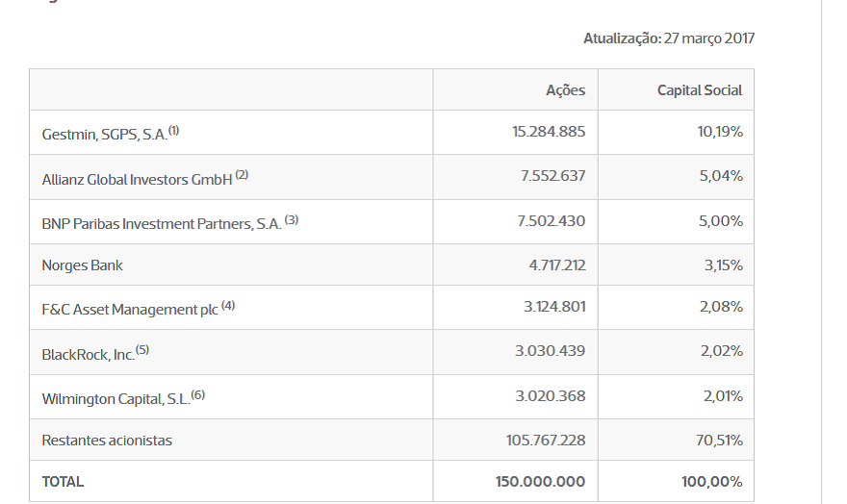Click footnote marker (4) beside F&C Asset Management
This screenshot has width=847, height=504.
(x=228, y=306)
